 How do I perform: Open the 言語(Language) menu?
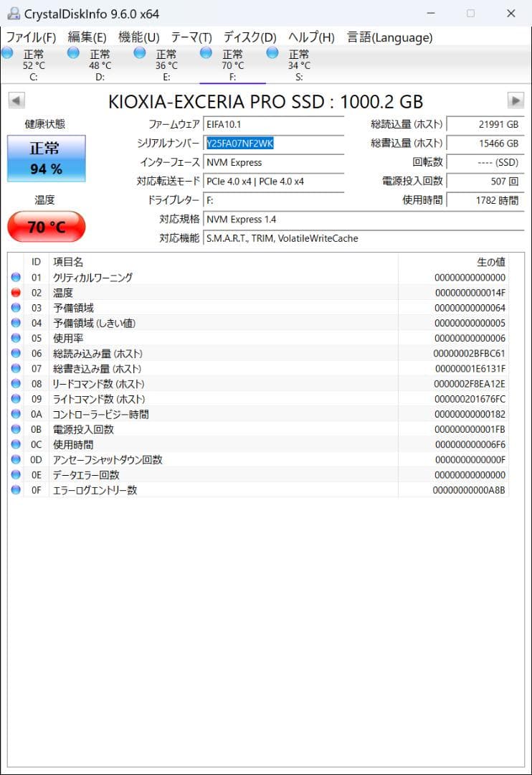pyautogui.click(x=390, y=37)
